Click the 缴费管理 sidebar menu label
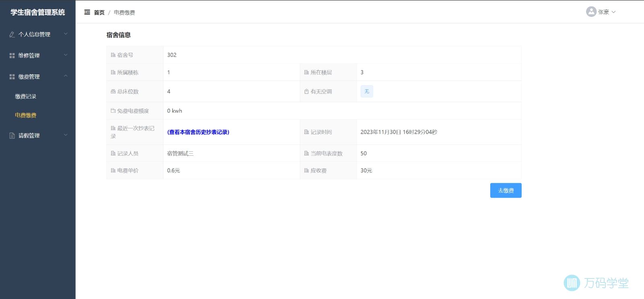Screen dimensions: 644x299 coord(29,77)
